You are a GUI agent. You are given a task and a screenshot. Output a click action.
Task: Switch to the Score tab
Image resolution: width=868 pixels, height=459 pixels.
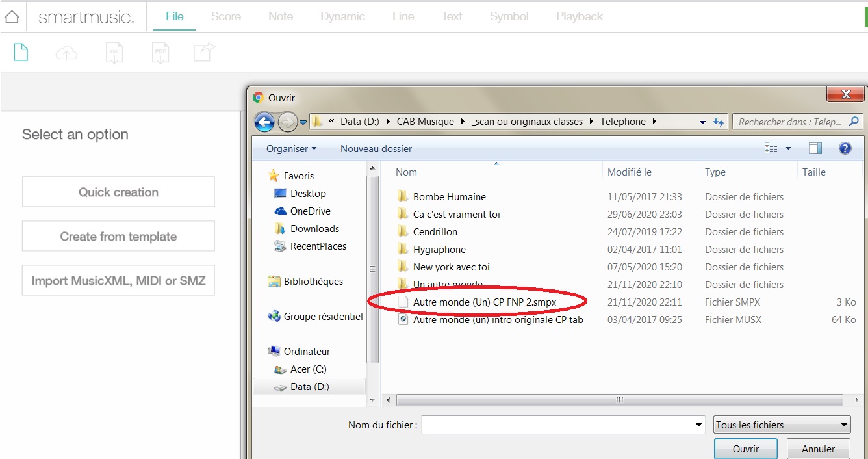(226, 16)
